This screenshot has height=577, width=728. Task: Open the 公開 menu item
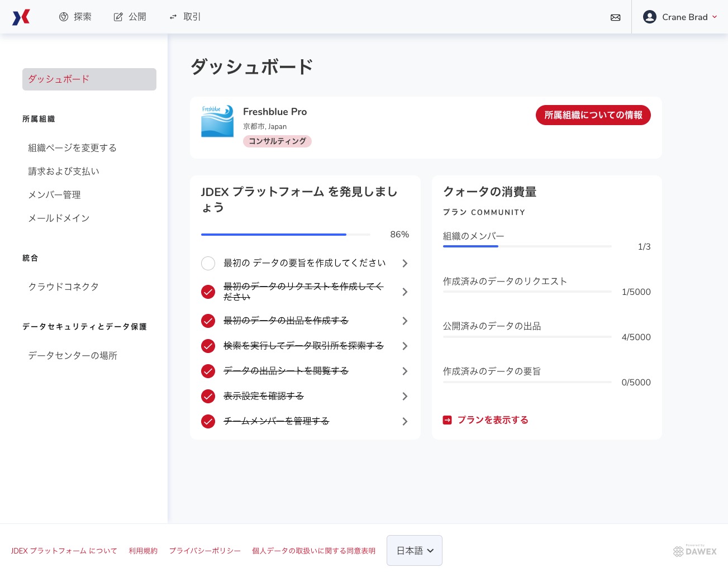click(130, 17)
